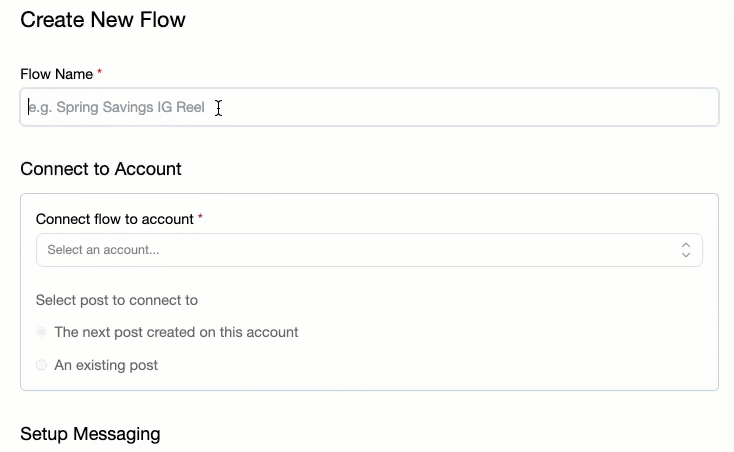Click the Flow Name input field
The width and height of the screenshot is (734, 452).
pos(369,108)
